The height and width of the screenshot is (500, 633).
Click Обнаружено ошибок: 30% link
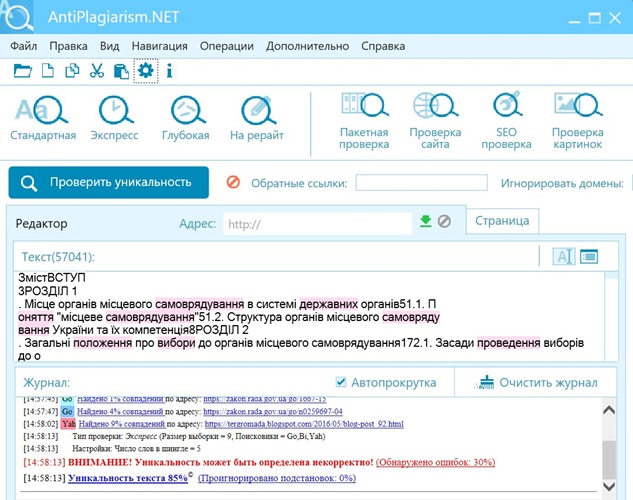click(436, 462)
